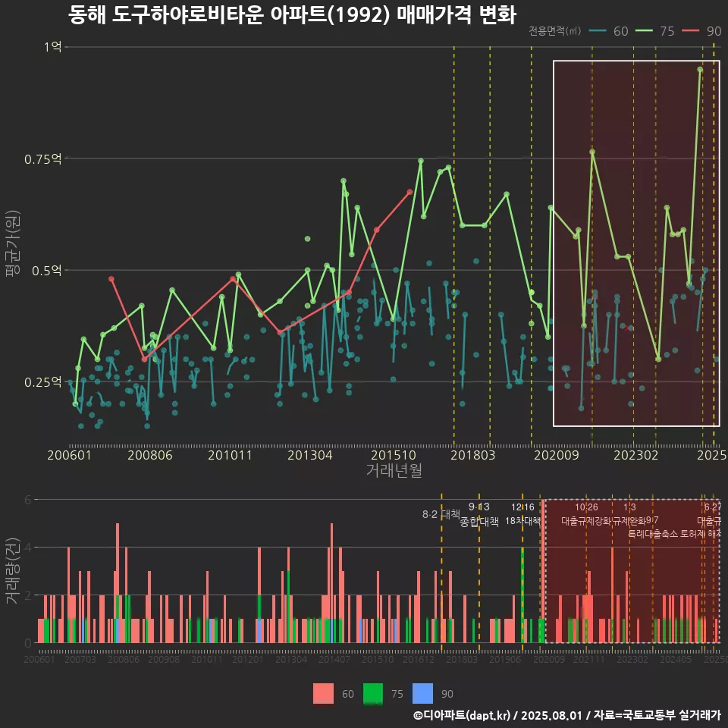Click 202302 on the price chart x-axis
Viewport: 728px width, 728px height.
click(636, 455)
